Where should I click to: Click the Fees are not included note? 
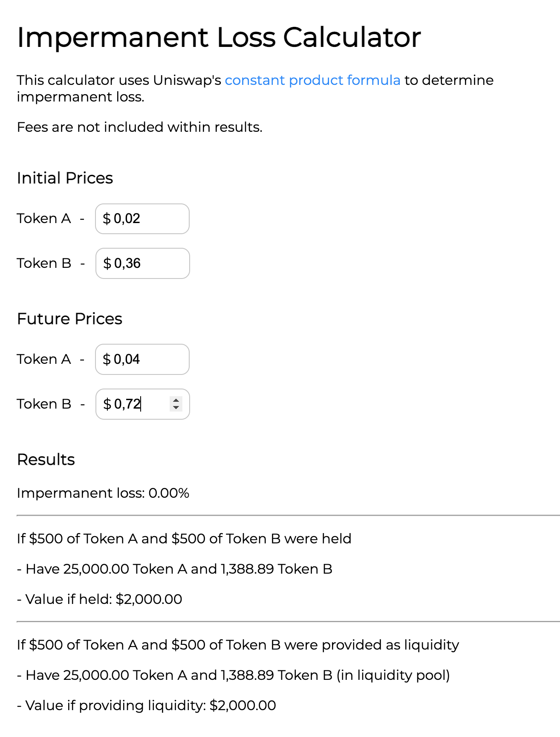click(x=139, y=127)
